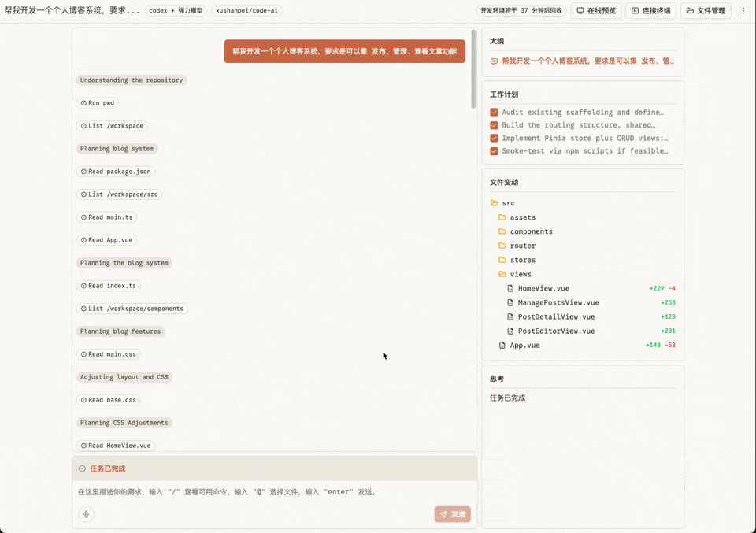Click the codex + 强力模型 model tag
The height and width of the screenshot is (533, 756).
pos(176,10)
